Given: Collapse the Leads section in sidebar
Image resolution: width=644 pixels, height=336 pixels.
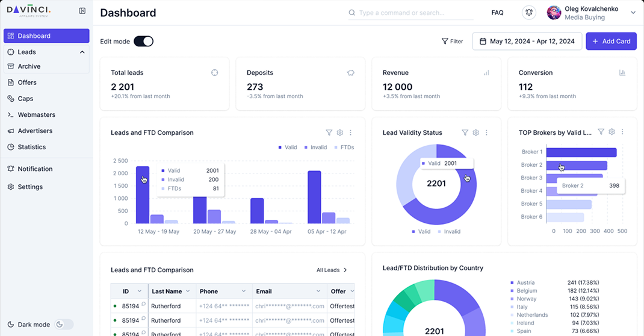Looking at the screenshot, I should coord(82,52).
